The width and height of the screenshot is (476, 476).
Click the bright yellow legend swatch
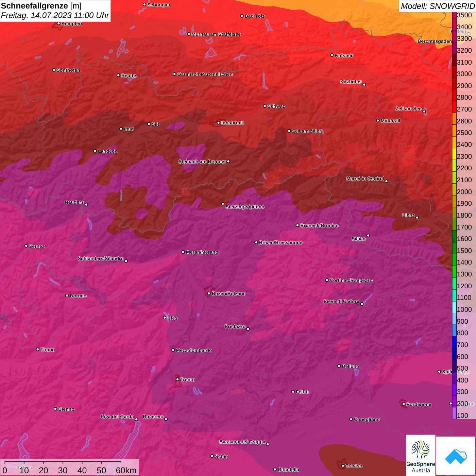click(454, 154)
